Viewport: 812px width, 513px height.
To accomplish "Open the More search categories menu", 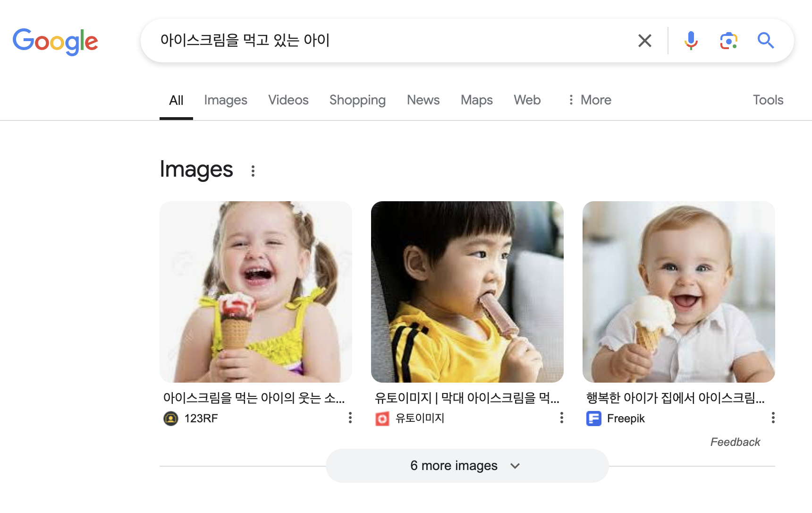I will pyautogui.click(x=589, y=100).
